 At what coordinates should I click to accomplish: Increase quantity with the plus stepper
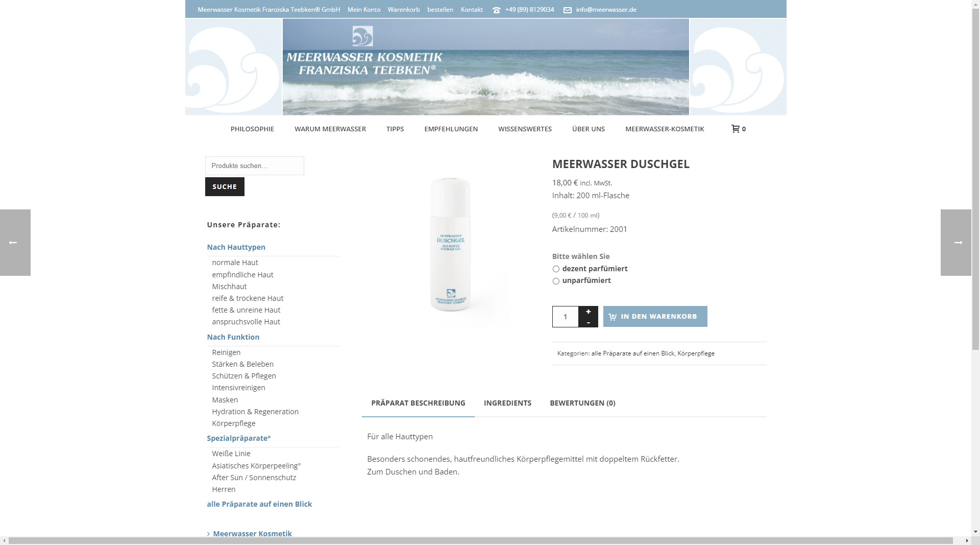(x=588, y=311)
